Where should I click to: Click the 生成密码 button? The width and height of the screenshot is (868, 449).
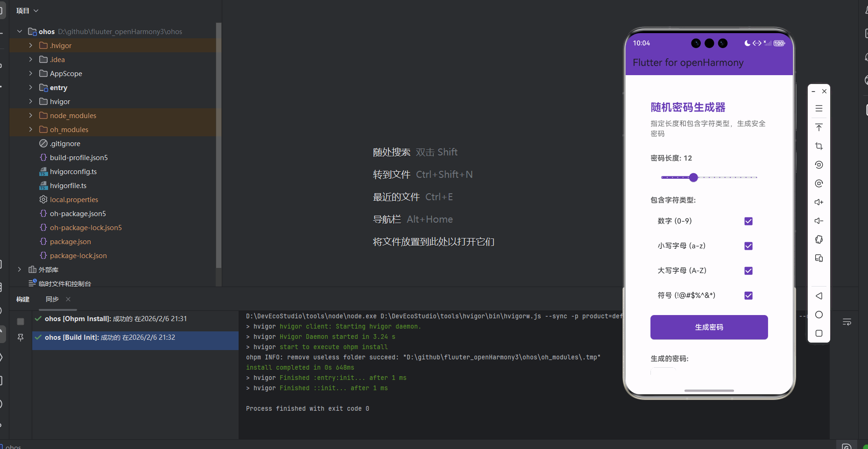click(x=709, y=327)
